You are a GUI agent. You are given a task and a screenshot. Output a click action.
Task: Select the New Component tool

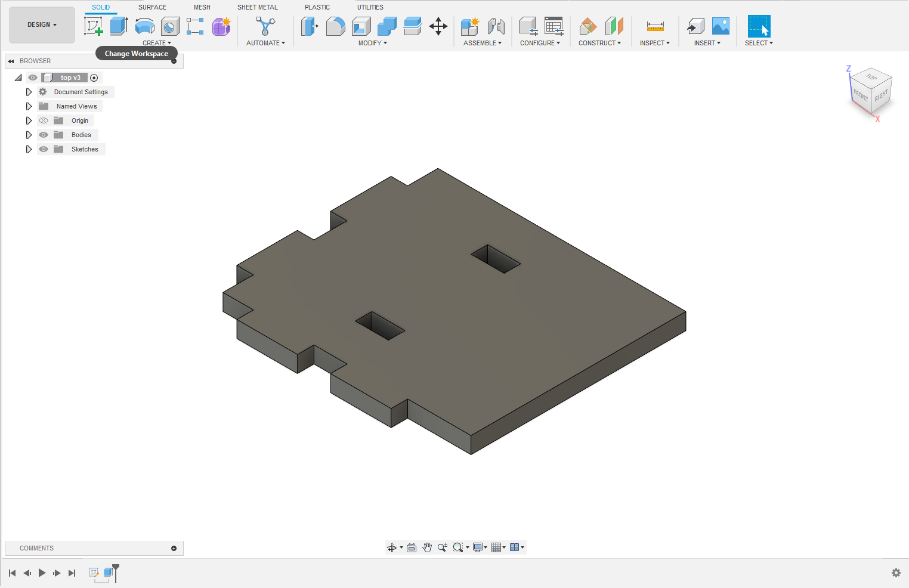(x=470, y=26)
